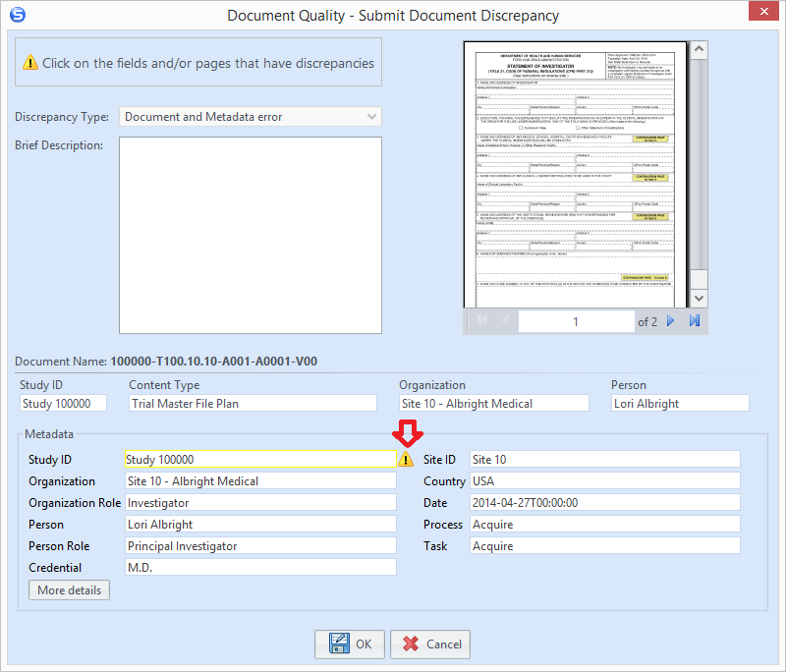Click the page number field in preview
The image size is (786, 672).
coord(576,321)
